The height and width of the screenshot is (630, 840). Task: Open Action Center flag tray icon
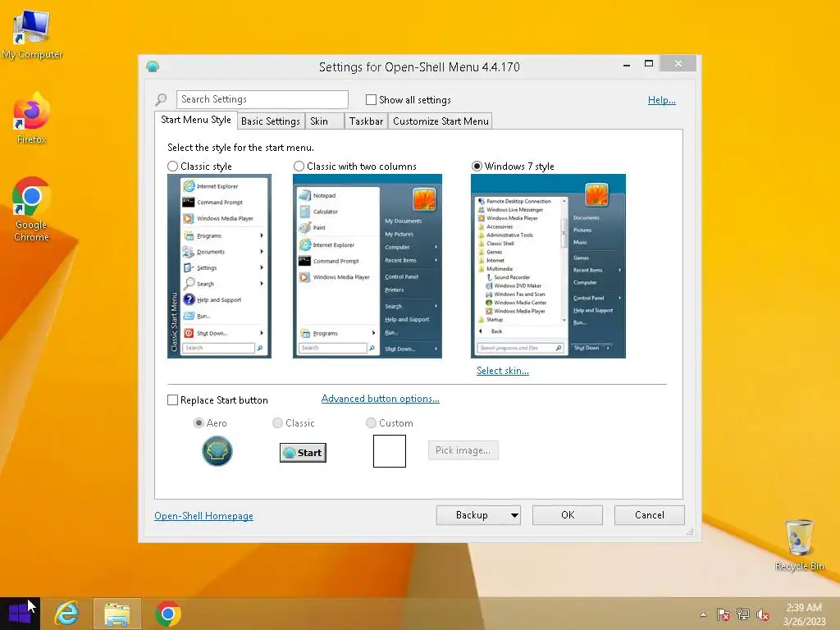point(724,614)
